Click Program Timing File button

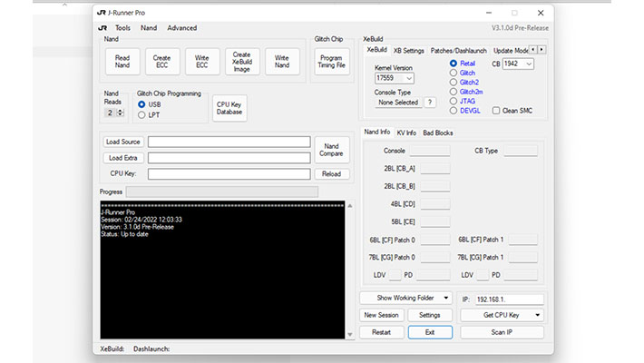click(331, 62)
